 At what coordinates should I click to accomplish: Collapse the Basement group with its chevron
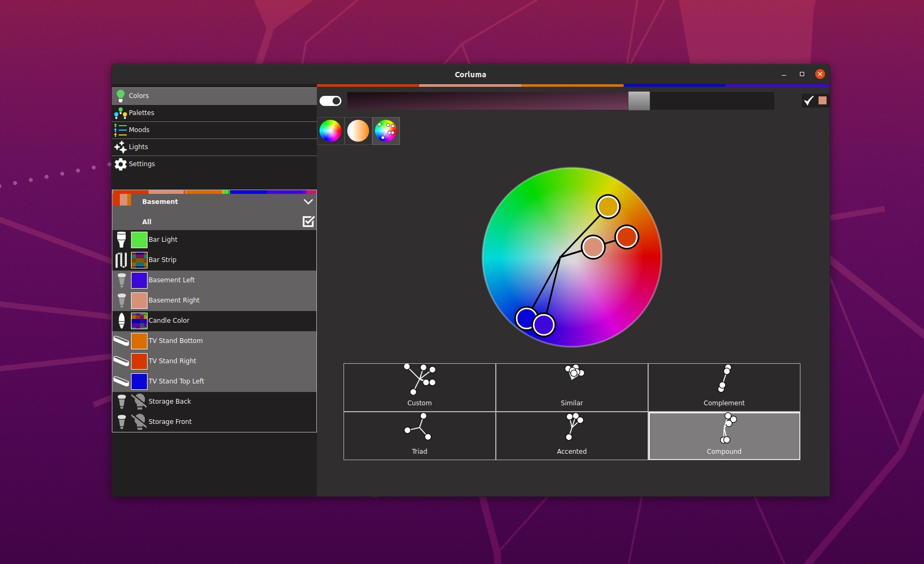[308, 201]
